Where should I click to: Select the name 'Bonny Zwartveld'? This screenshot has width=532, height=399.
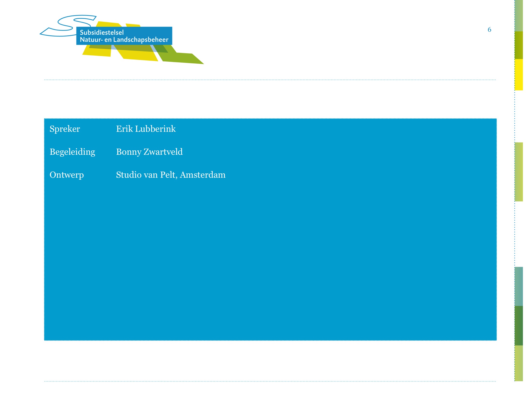149,152
